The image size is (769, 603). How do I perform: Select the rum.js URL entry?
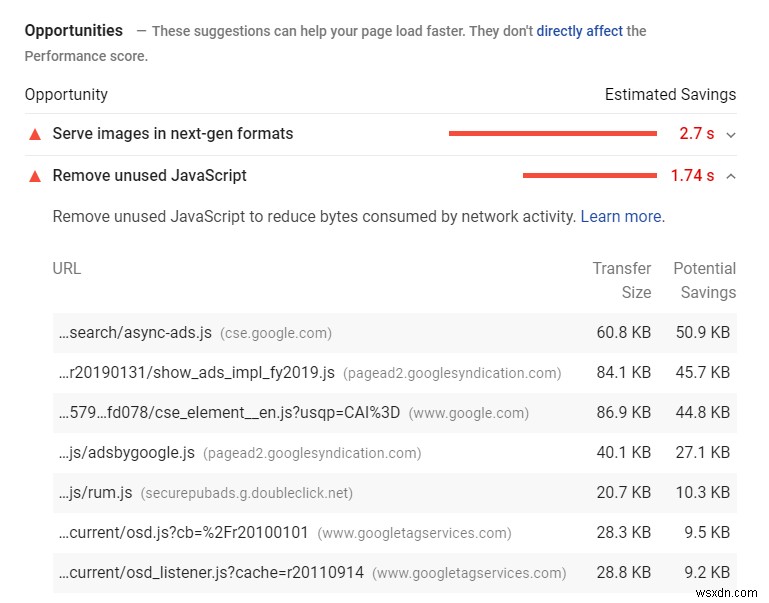point(96,492)
